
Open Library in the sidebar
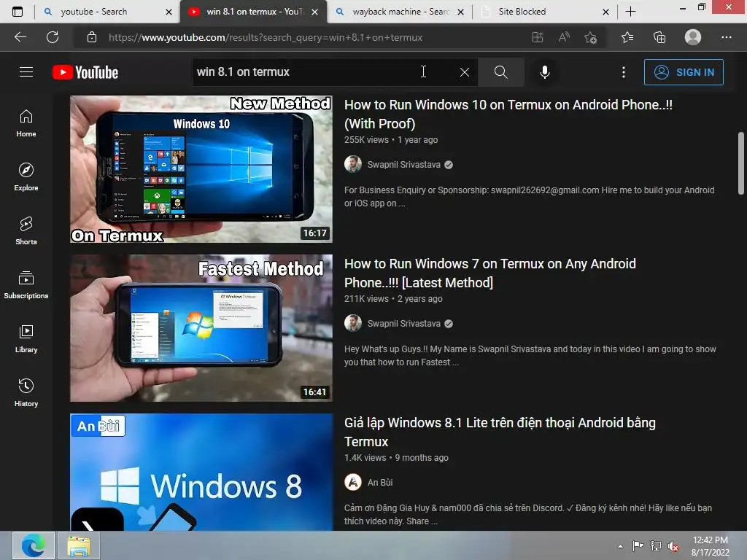(x=26, y=338)
